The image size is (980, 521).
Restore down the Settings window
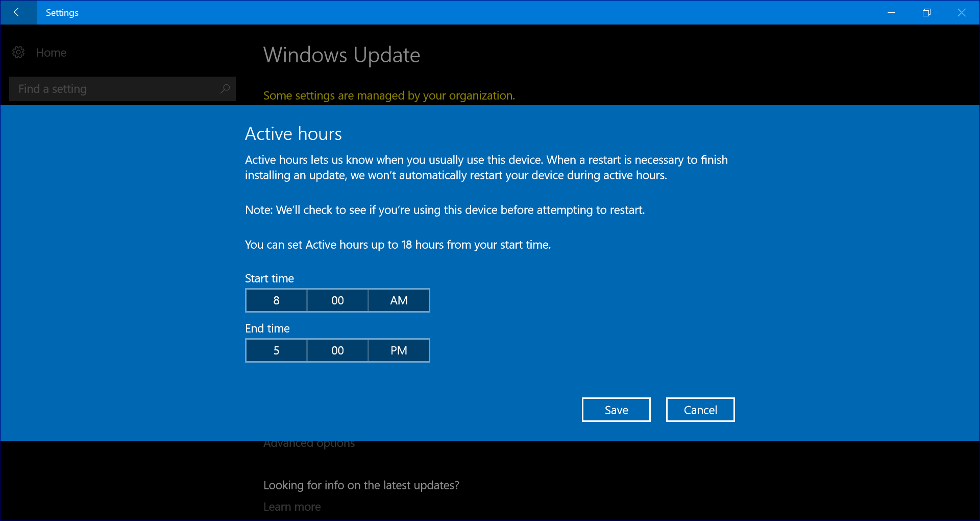[926, 12]
